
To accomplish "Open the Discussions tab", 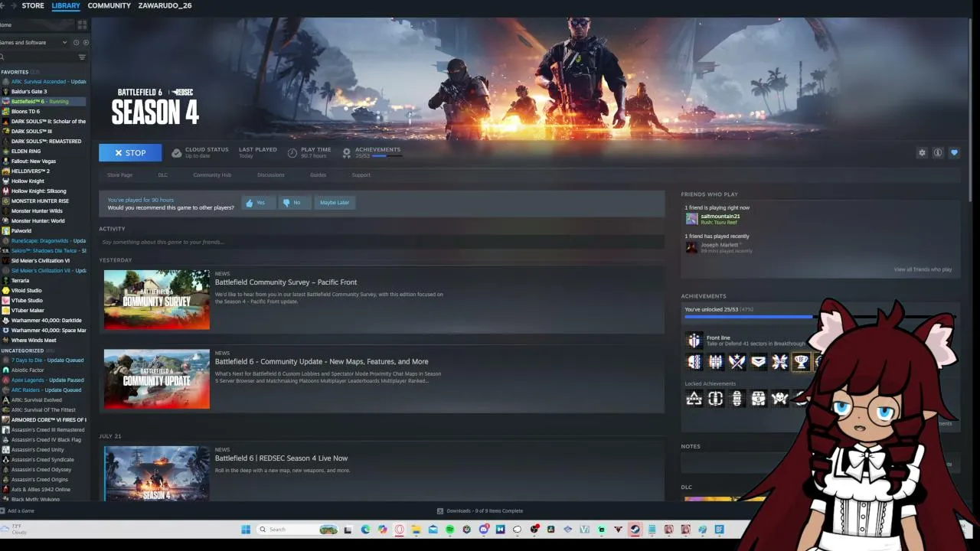I will pyautogui.click(x=271, y=175).
